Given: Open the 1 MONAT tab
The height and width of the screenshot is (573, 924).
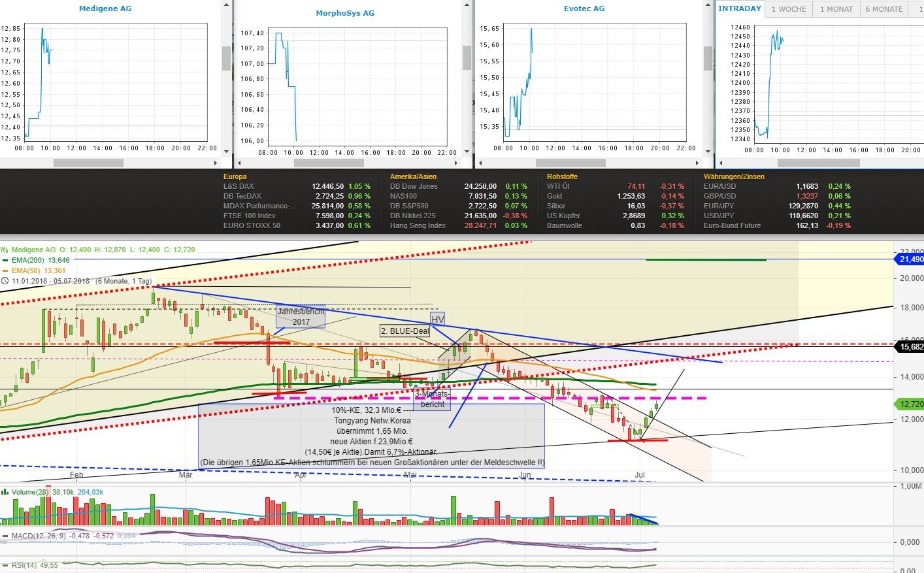Looking at the screenshot, I should point(836,8).
